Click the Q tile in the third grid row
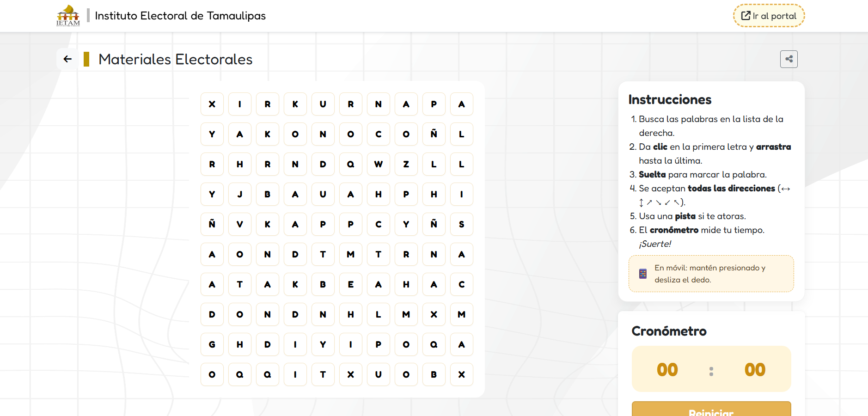Image resolution: width=868 pixels, height=416 pixels. pyautogui.click(x=351, y=164)
